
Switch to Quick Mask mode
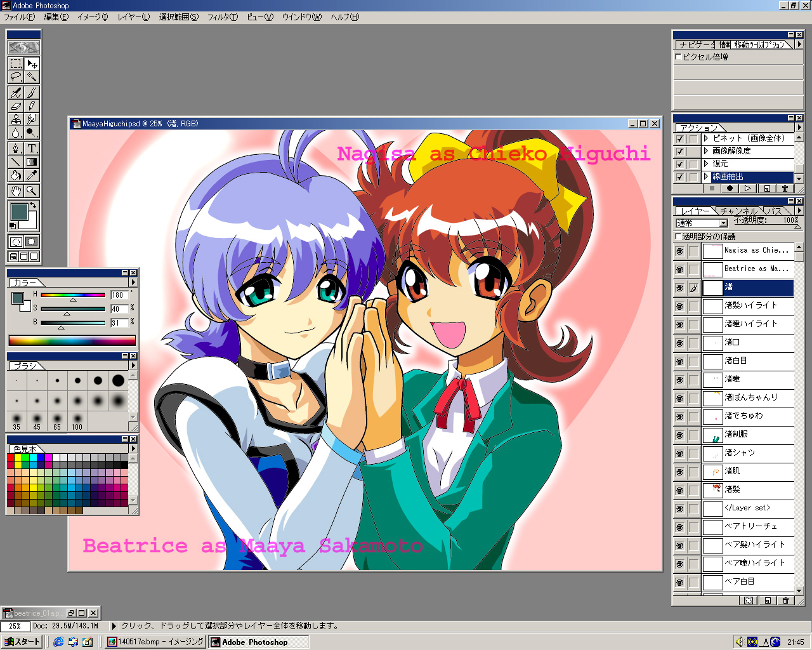click(x=32, y=242)
